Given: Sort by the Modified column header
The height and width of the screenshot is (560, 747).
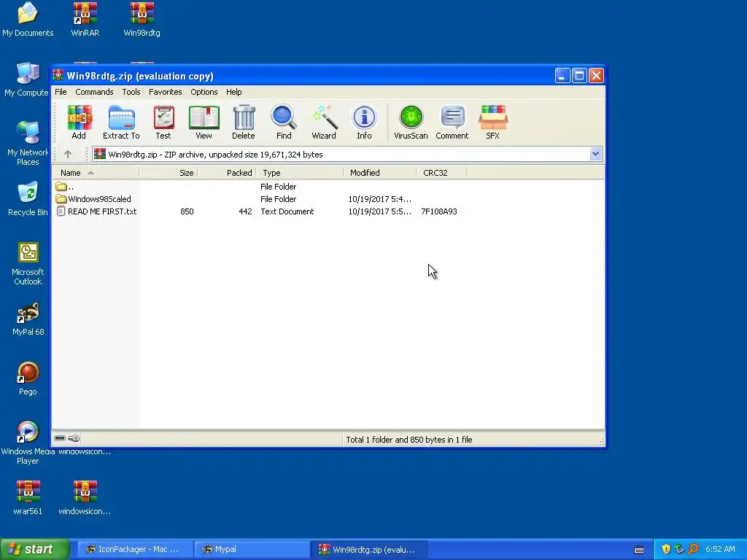Looking at the screenshot, I should (x=379, y=173).
